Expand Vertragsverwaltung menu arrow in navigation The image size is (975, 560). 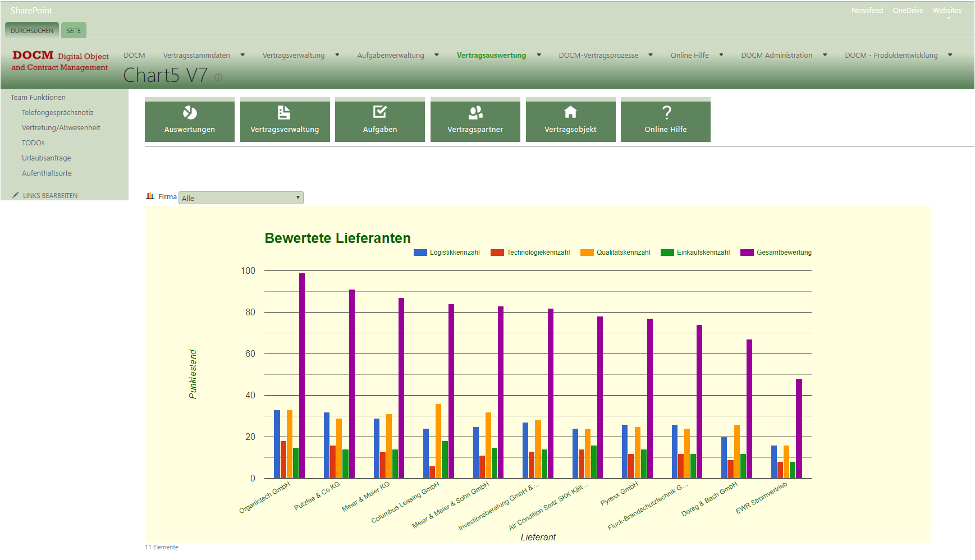[337, 55]
